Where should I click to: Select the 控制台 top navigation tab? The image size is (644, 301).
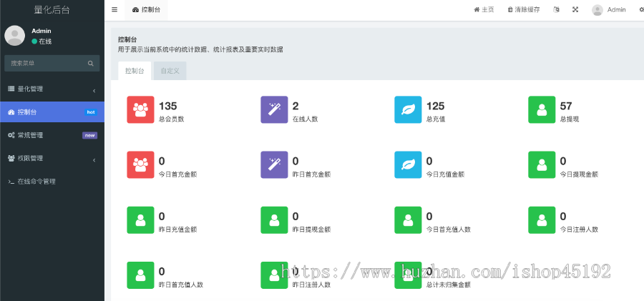[146, 10]
